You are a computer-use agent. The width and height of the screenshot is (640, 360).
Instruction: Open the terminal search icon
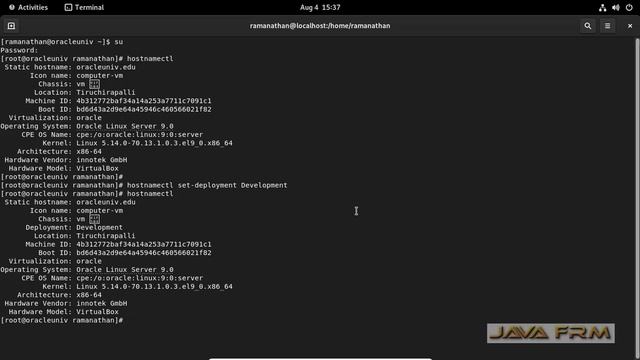click(x=587, y=26)
